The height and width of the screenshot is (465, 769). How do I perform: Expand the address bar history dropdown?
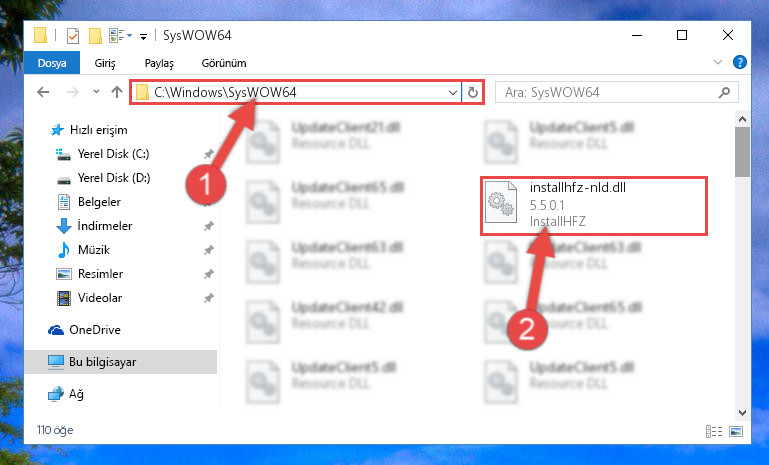pos(452,92)
